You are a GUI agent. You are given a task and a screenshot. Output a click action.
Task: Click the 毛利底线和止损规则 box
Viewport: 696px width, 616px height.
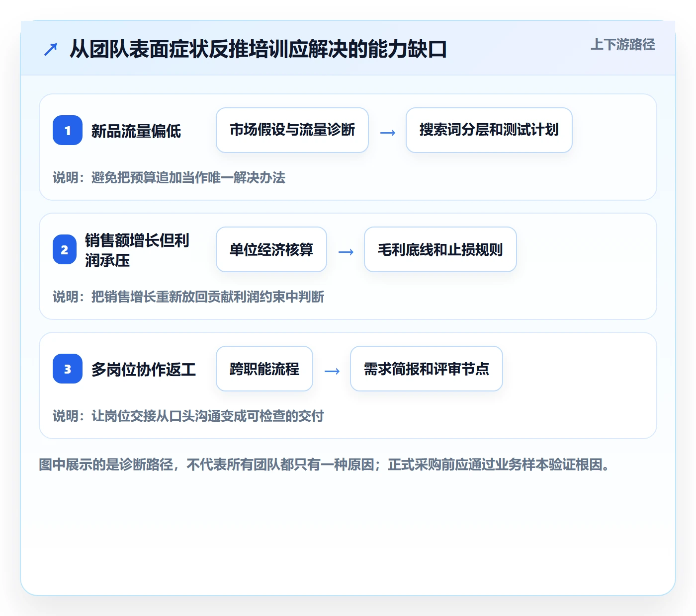(x=440, y=249)
